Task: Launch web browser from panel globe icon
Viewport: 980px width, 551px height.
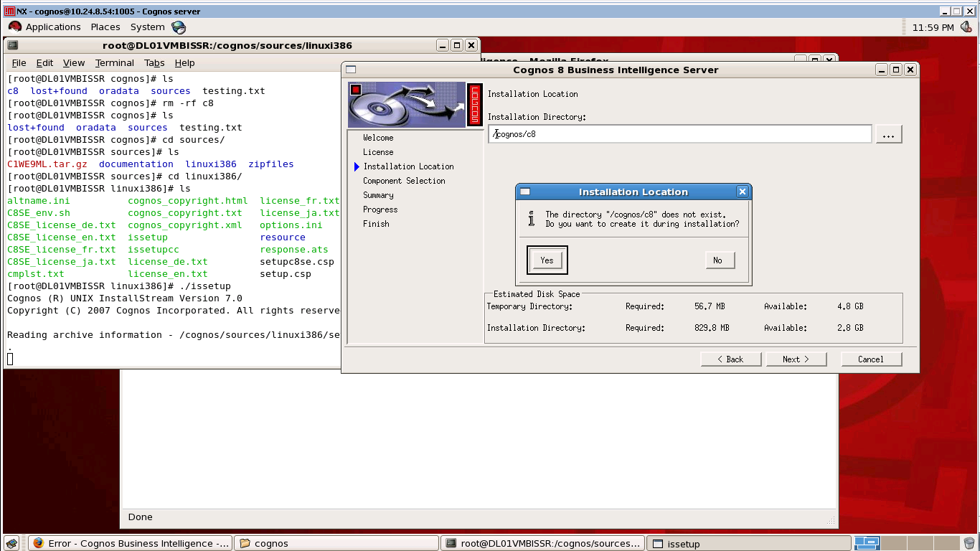Action: point(179,27)
